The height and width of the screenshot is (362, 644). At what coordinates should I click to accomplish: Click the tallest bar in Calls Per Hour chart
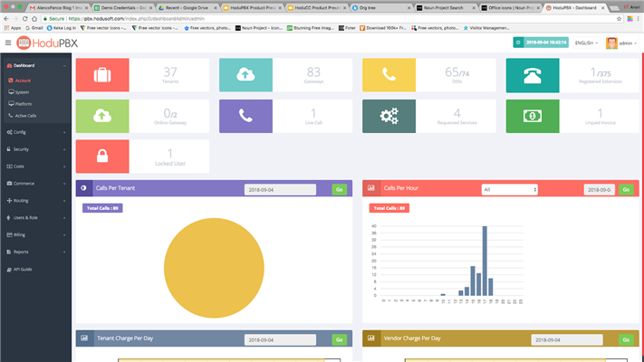(485, 261)
